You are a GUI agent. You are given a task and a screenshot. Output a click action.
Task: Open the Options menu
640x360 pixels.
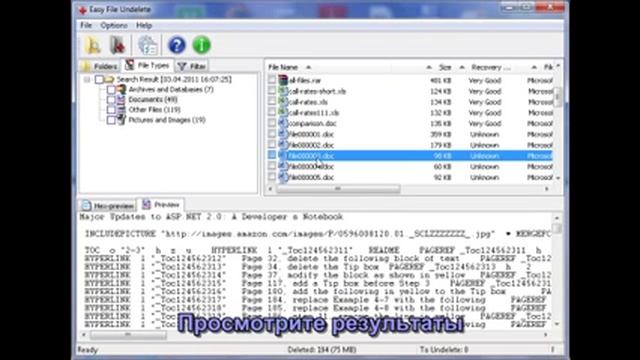(114, 25)
